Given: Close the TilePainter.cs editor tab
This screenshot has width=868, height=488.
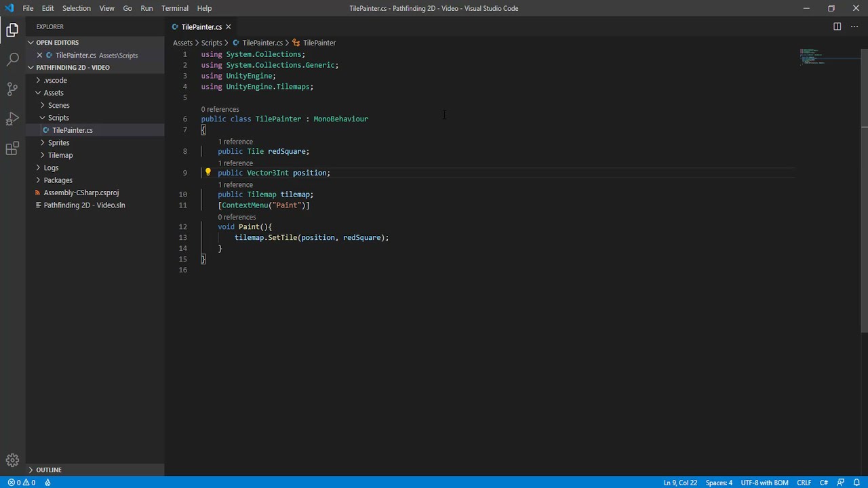Looking at the screenshot, I should click(229, 27).
